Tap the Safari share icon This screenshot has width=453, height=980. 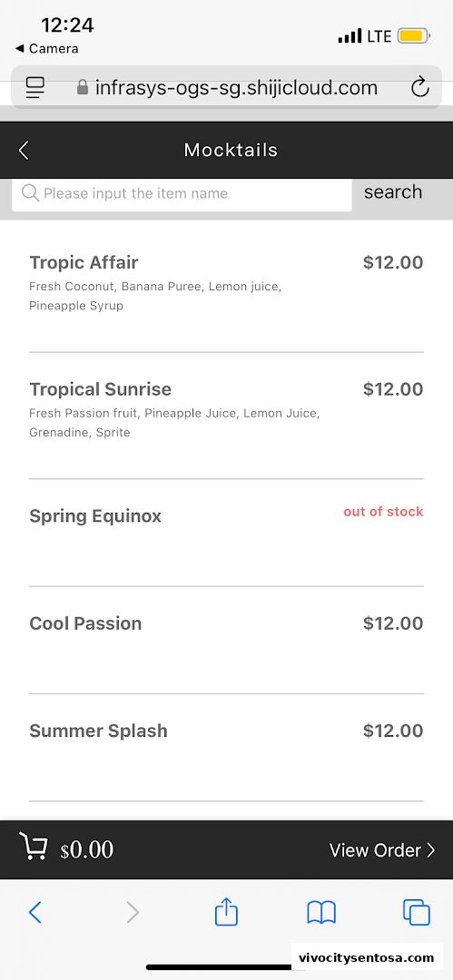coord(226,912)
